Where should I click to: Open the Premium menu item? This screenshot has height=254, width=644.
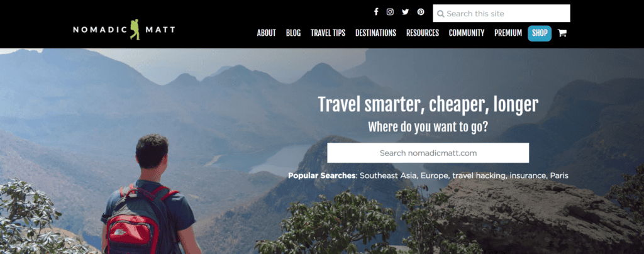click(x=508, y=33)
